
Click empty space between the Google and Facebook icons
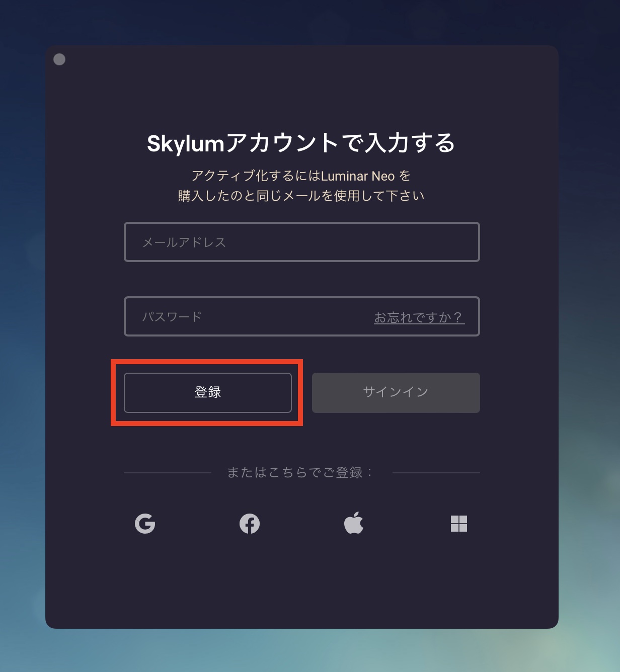[x=197, y=524]
